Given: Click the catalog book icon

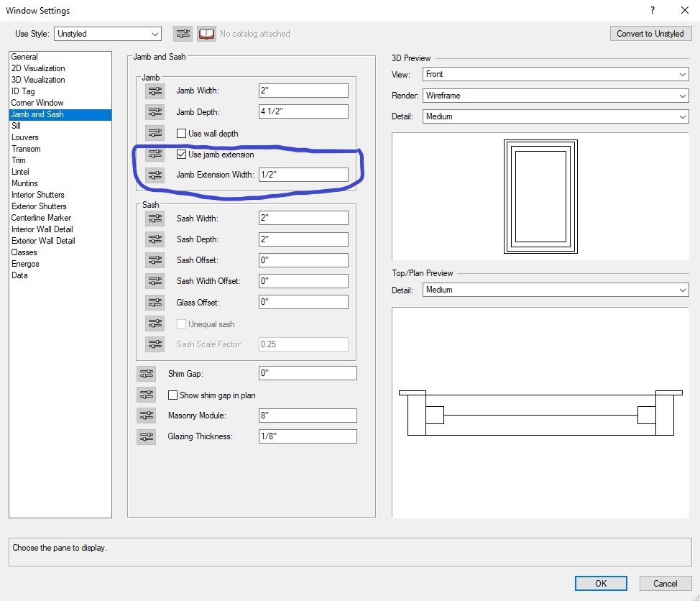Looking at the screenshot, I should 207,34.
